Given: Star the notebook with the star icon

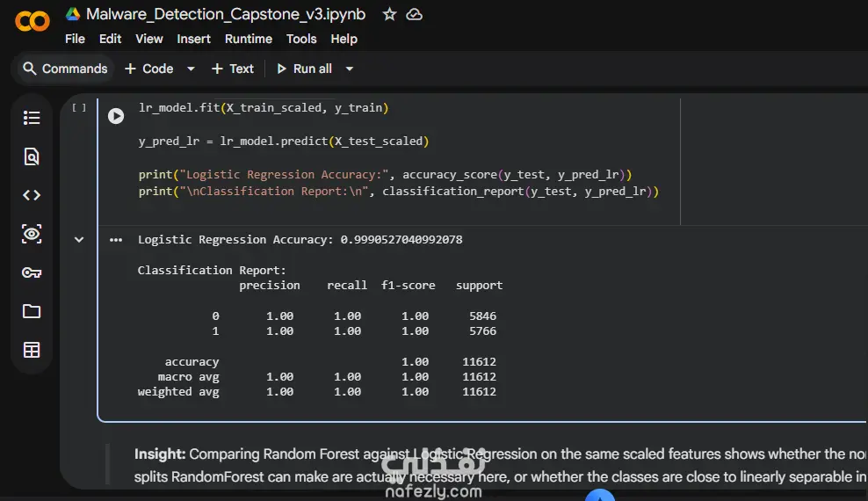Looking at the screenshot, I should [x=389, y=14].
